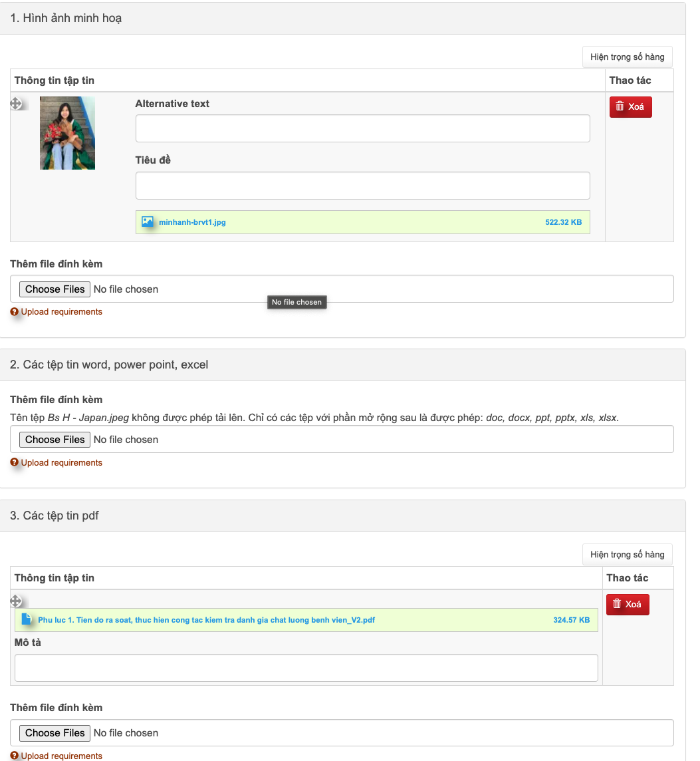Click the uploaded photo thumbnail

coord(67,133)
